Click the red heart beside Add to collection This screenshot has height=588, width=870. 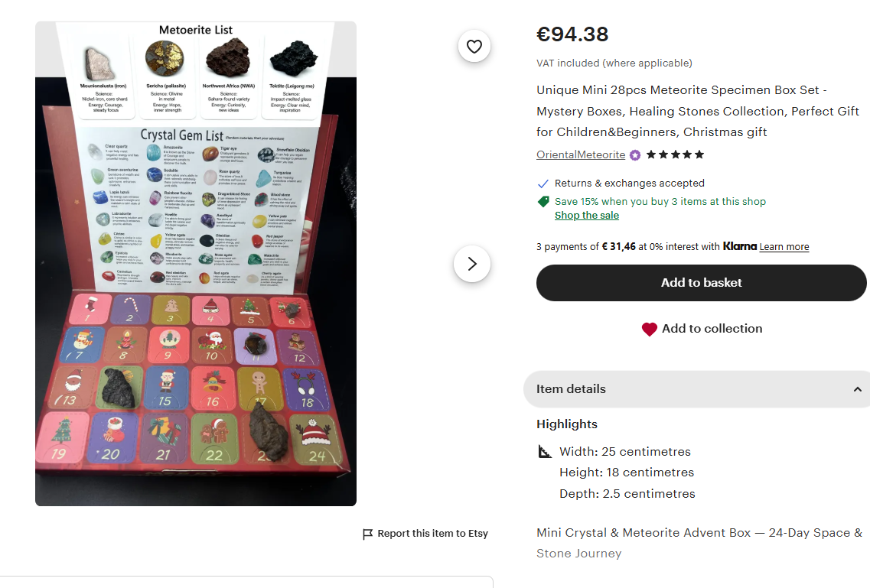(x=650, y=329)
